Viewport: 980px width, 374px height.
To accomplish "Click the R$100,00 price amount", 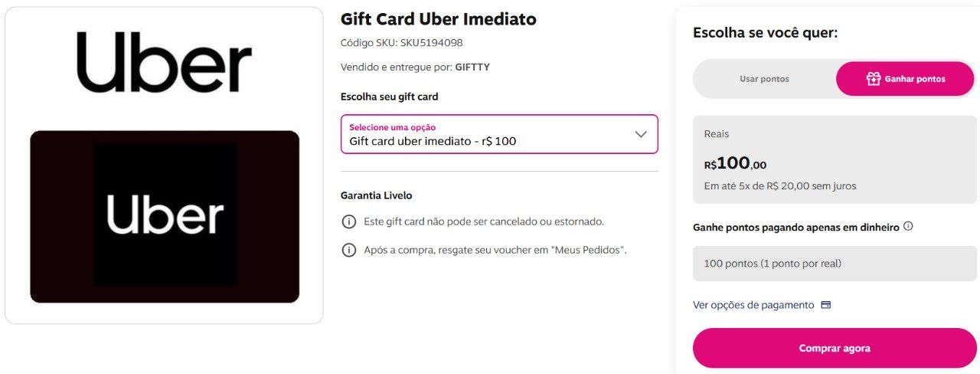I will [735, 163].
